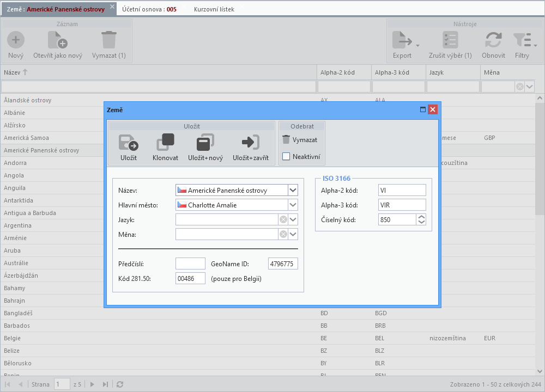Maximize the Země dialog window
This screenshot has height=392, width=545.
tap(423, 110)
